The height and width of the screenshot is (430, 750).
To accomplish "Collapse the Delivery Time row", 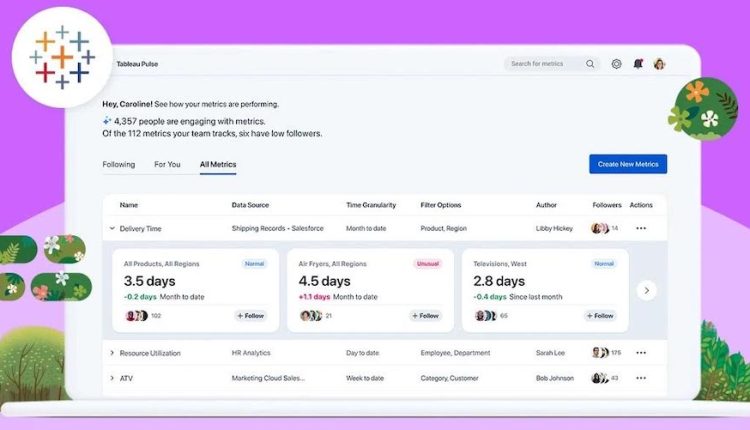I will pyautogui.click(x=112, y=228).
